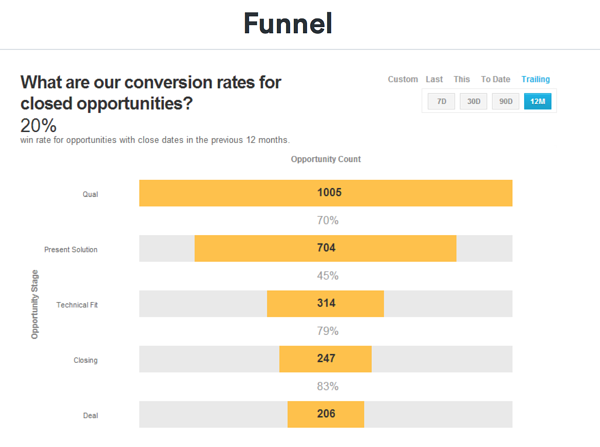Switch to the This period tab

pyautogui.click(x=461, y=79)
